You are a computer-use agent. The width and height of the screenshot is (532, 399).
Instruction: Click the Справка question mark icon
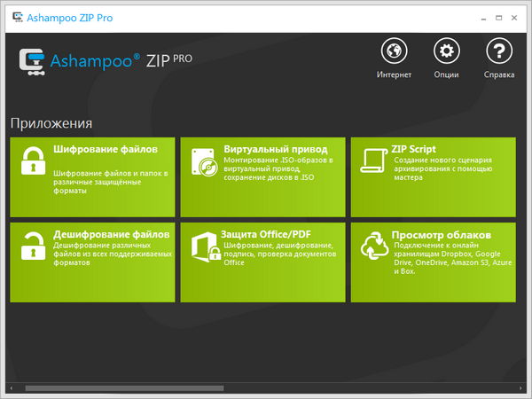[x=500, y=51]
